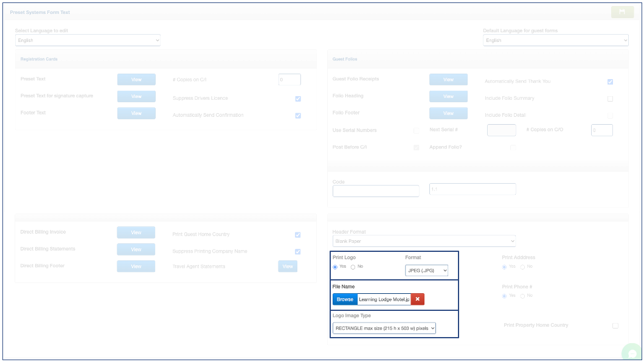View the Registration Cards Preset Text
The height and width of the screenshot is (362, 644).
136,80
